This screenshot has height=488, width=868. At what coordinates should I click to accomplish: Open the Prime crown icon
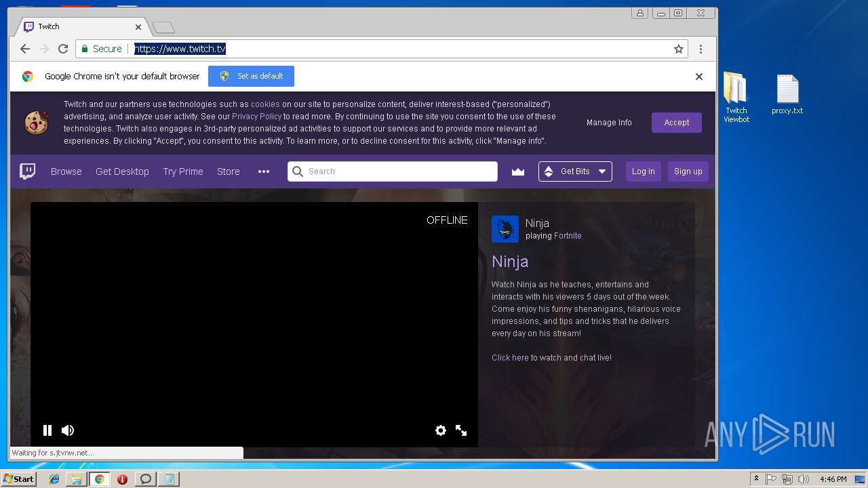518,171
